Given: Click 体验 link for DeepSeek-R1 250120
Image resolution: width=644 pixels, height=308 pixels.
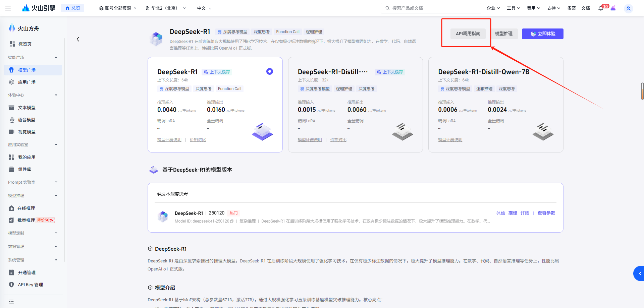Looking at the screenshot, I should coord(501,213).
